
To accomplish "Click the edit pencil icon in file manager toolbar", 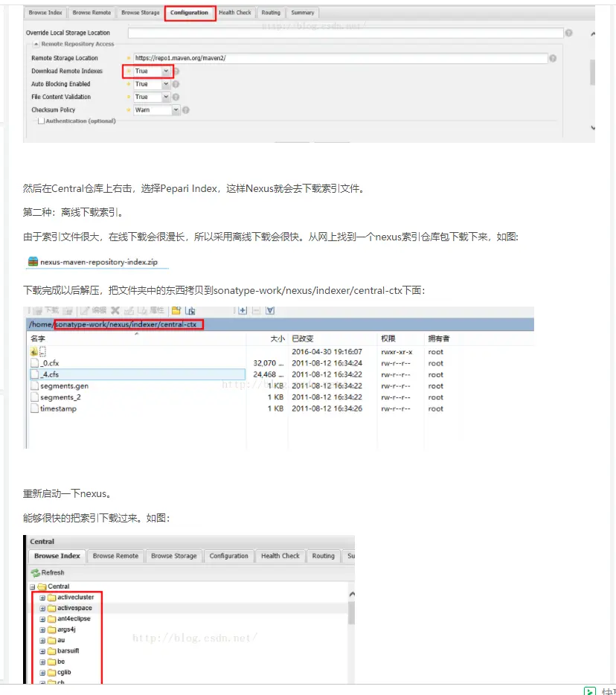I will (85, 310).
